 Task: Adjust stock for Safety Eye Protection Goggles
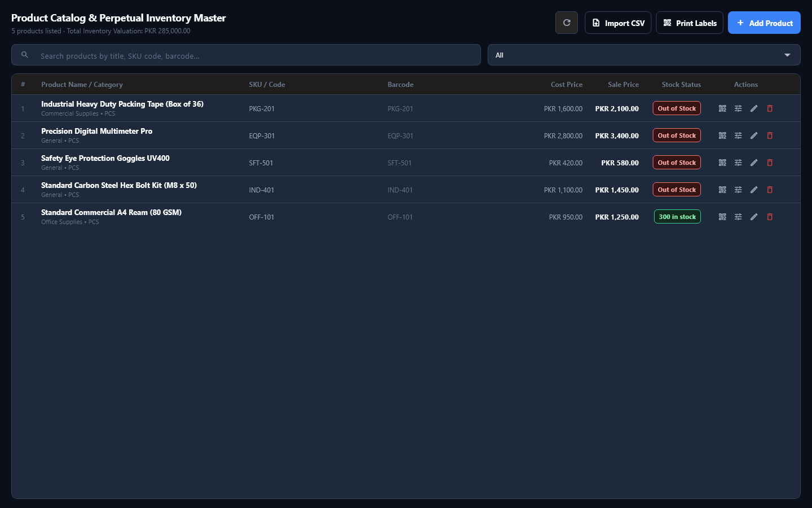[738, 163]
